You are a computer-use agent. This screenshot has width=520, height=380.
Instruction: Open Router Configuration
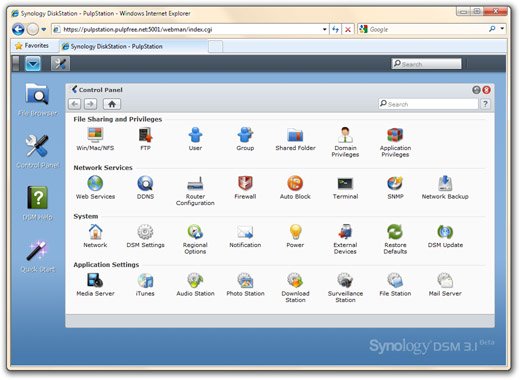195,191
